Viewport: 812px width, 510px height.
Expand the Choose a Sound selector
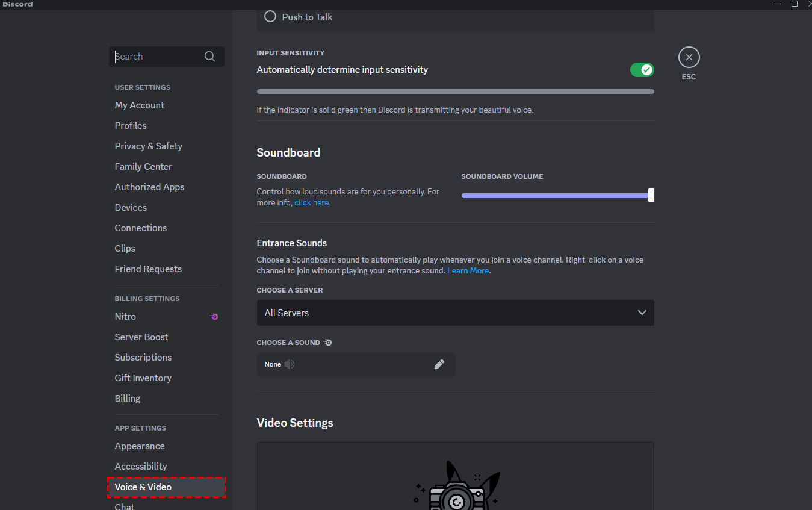(x=356, y=364)
